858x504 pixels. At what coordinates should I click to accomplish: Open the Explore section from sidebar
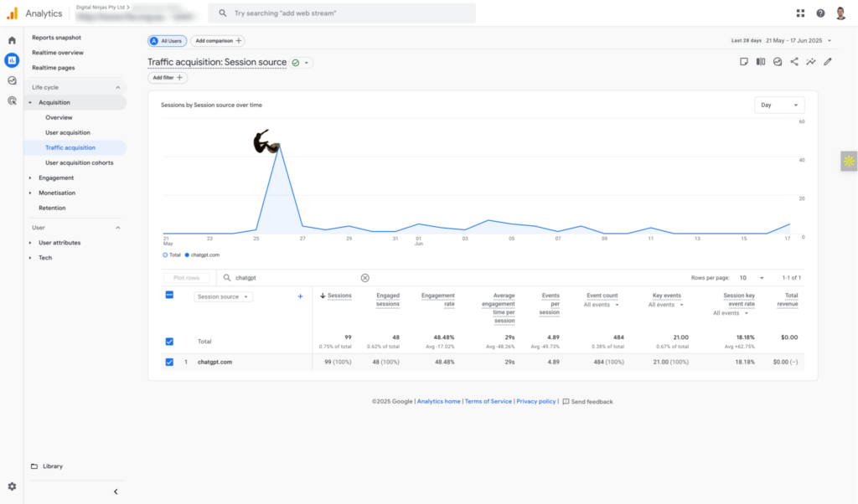coord(12,80)
